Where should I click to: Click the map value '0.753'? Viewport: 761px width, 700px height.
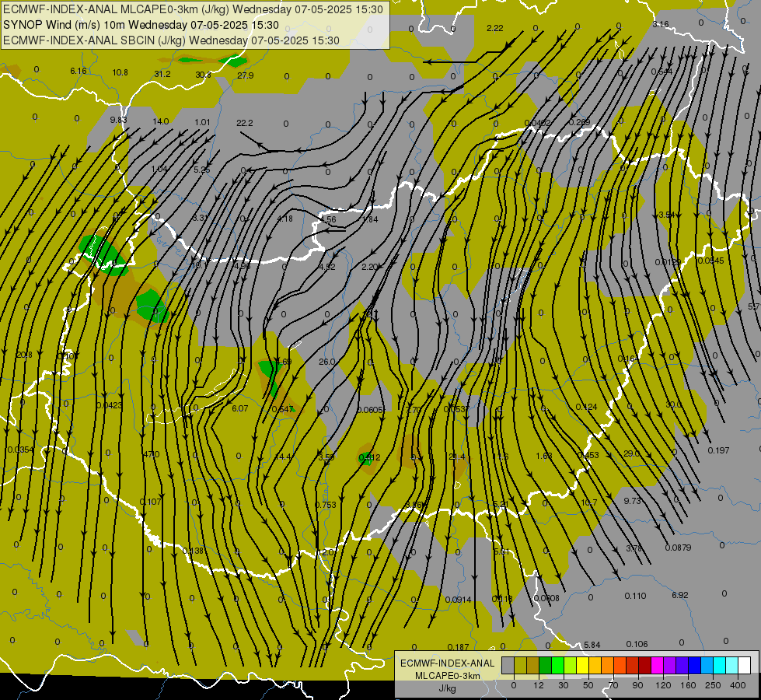coord(325,505)
